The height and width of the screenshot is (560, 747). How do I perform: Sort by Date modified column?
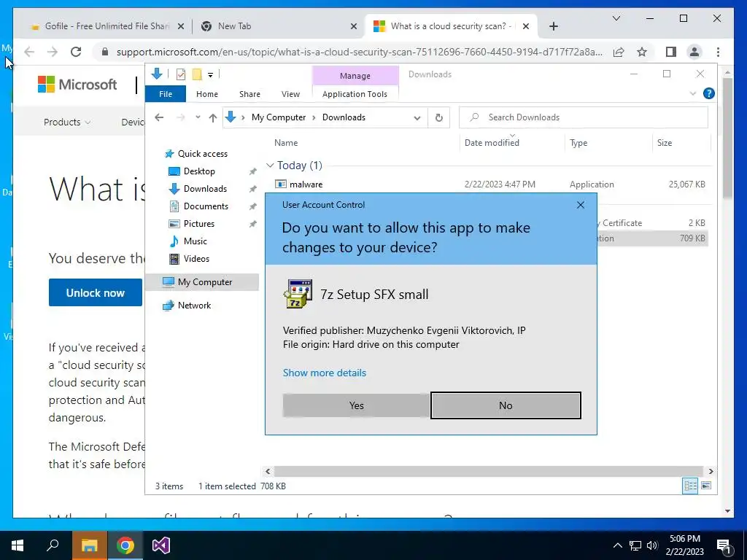tap(492, 143)
